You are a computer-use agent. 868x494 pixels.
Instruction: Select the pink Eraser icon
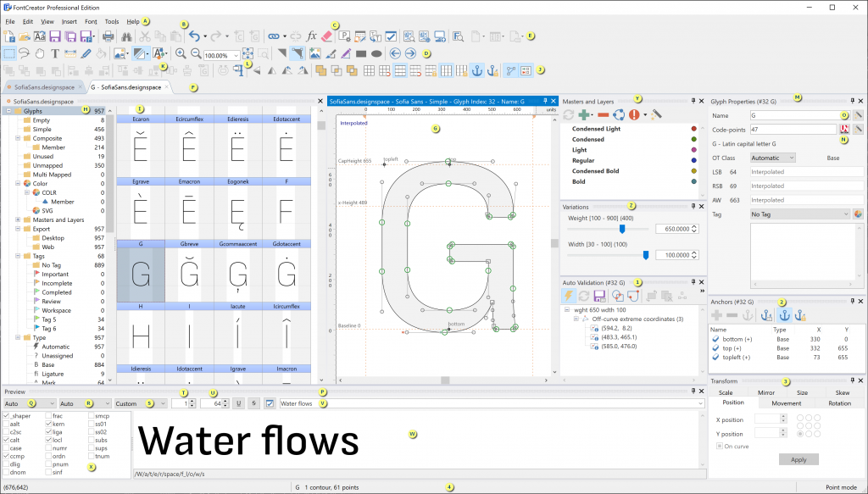(326, 36)
